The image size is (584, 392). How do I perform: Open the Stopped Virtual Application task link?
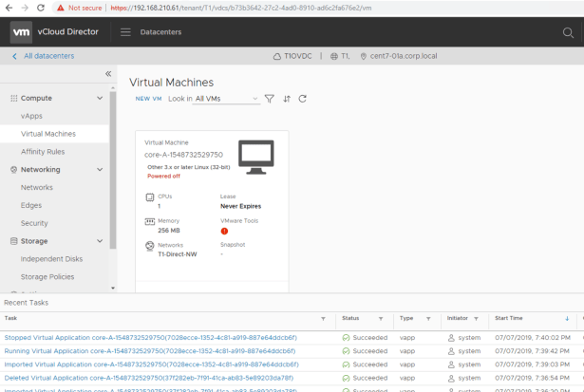[x=150, y=337]
